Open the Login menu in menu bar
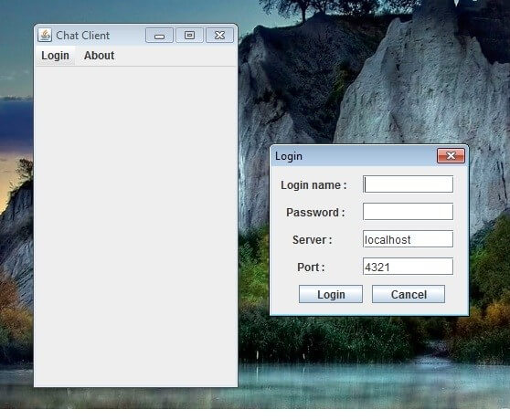 [x=55, y=56]
